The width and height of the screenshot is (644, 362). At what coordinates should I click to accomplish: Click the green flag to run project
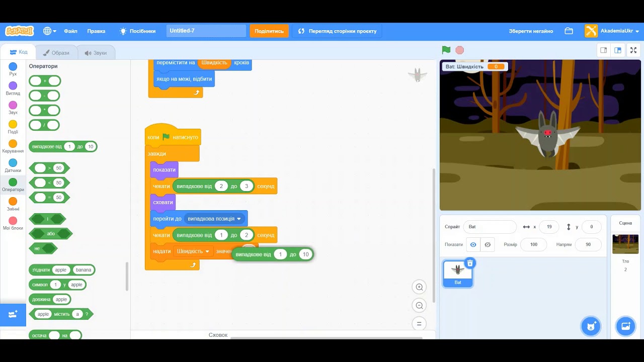[x=446, y=50]
